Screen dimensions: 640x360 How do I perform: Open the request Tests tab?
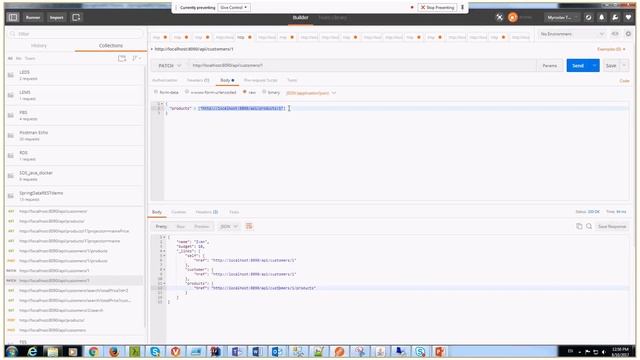[x=292, y=80]
